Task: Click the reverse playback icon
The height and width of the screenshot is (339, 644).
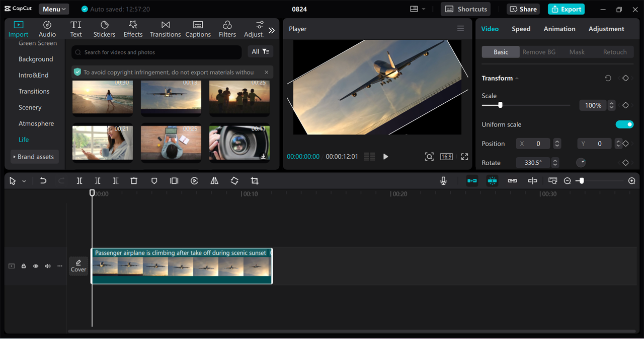Action: pos(194,181)
